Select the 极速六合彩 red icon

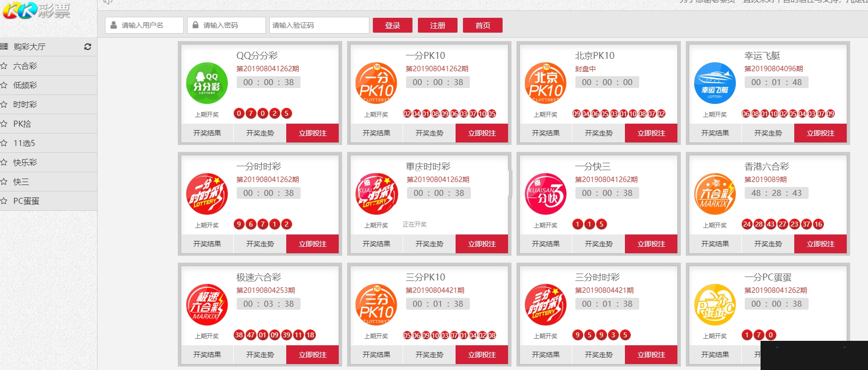pyautogui.click(x=206, y=305)
